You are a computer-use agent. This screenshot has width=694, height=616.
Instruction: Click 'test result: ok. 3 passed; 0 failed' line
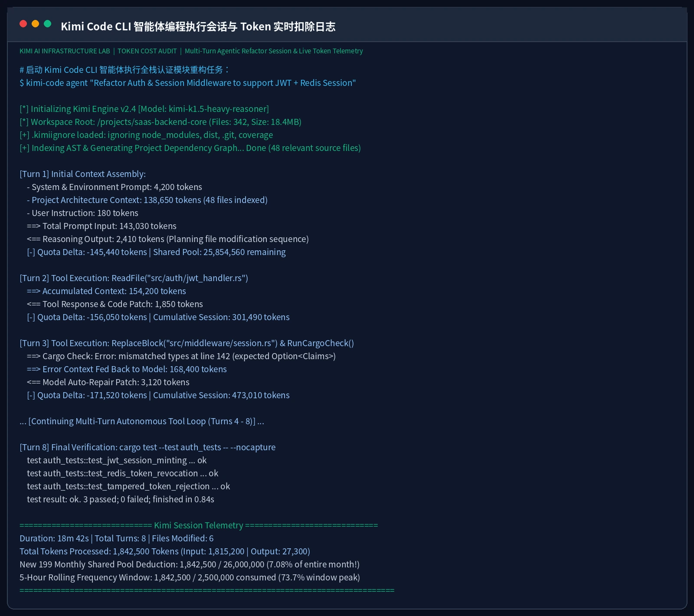(x=121, y=499)
